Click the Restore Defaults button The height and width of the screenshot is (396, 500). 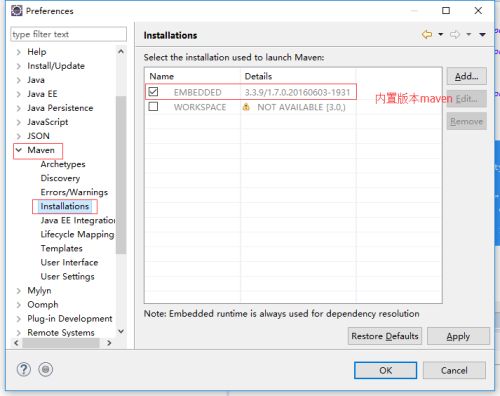(x=385, y=336)
